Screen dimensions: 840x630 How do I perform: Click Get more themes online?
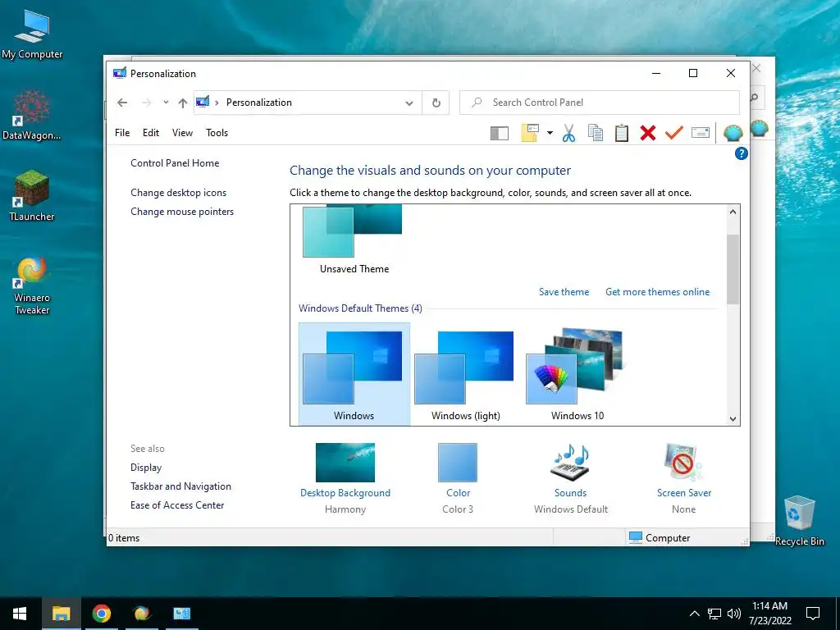click(657, 292)
